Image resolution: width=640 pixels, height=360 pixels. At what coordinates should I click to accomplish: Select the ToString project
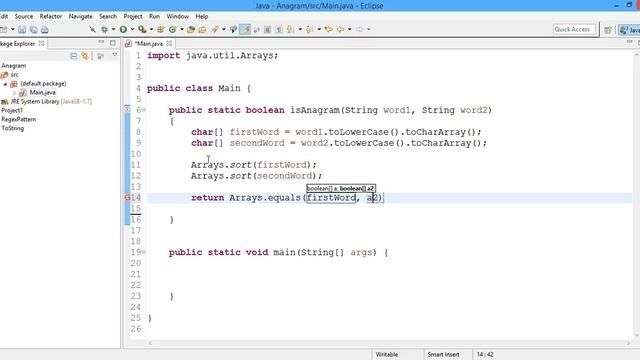coord(13,129)
